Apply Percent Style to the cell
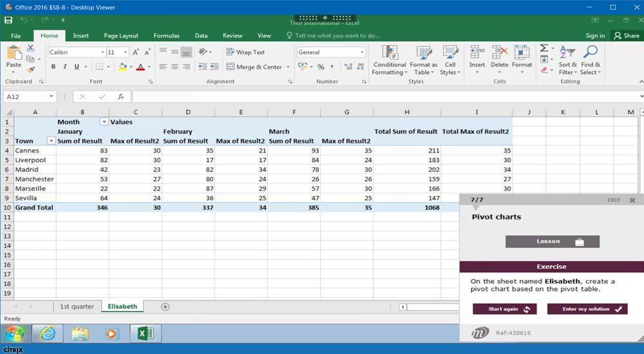 pyautogui.click(x=321, y=67)
